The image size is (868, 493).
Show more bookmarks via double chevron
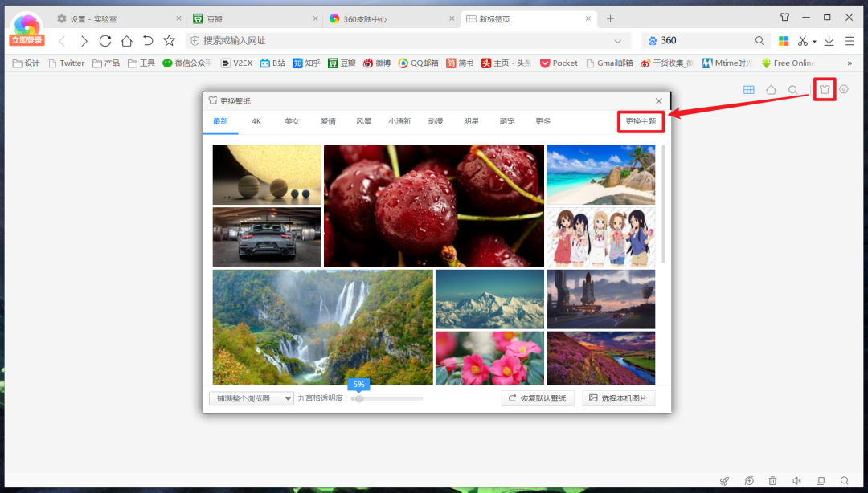[x=850, y=63]
